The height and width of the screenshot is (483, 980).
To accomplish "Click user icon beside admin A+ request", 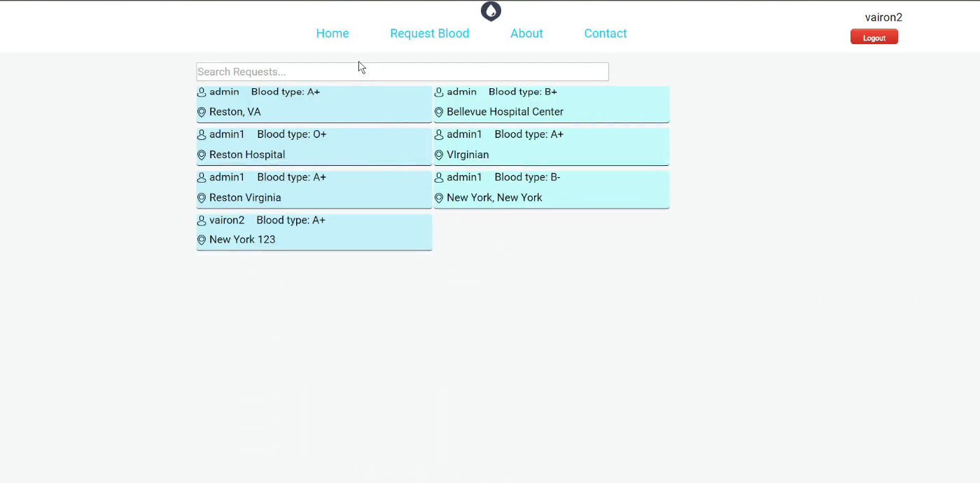I will click(202, 92).
